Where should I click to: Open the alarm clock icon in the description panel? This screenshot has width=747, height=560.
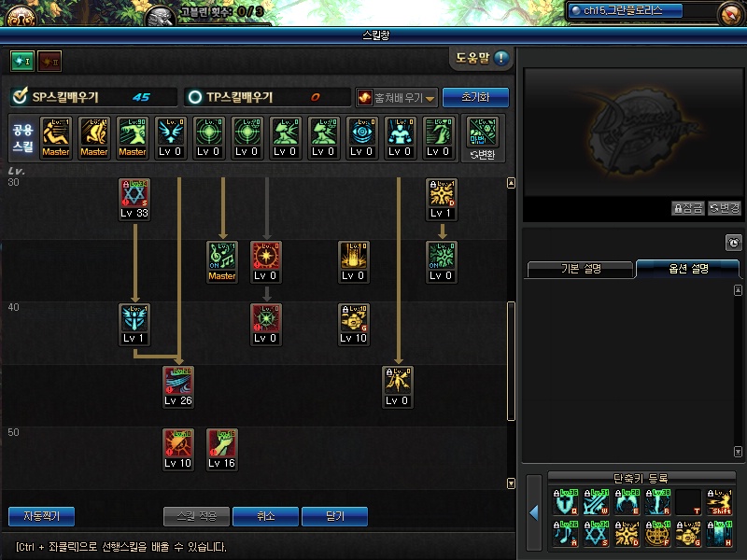coord(734,243)
